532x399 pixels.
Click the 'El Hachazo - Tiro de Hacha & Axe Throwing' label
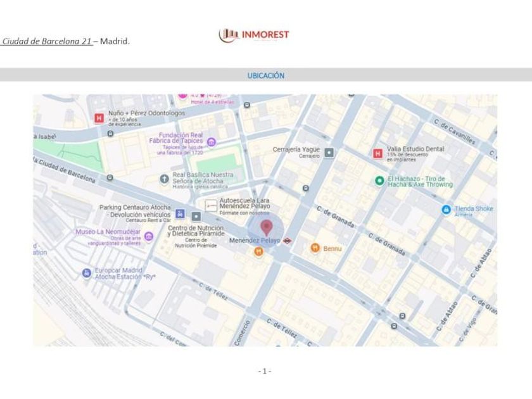click(x=421, y=182)
